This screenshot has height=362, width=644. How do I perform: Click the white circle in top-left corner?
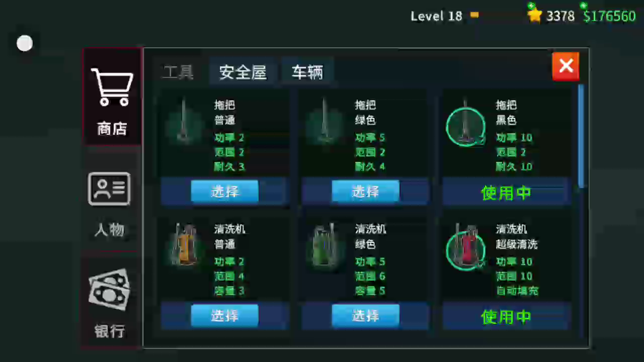tap(25, 44)
